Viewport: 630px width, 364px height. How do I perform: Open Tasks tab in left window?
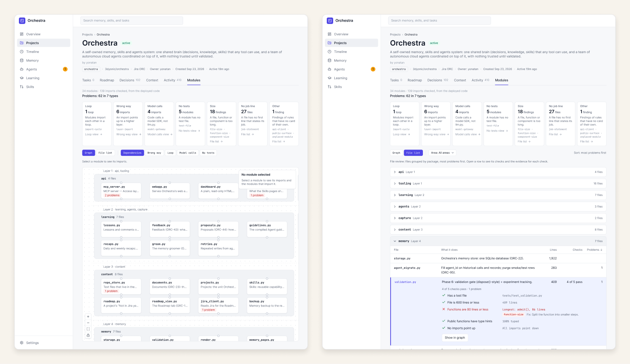tap(88, 80)
